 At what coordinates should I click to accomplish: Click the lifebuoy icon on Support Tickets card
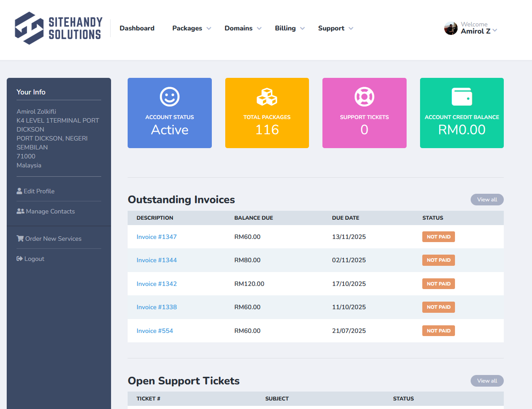point(364,96)
